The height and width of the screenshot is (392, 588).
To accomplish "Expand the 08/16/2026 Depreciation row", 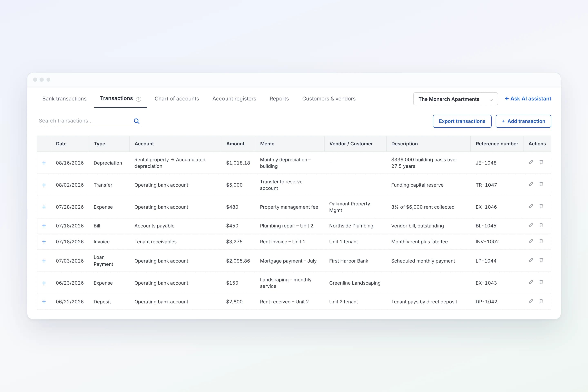I will coord(44,163).
